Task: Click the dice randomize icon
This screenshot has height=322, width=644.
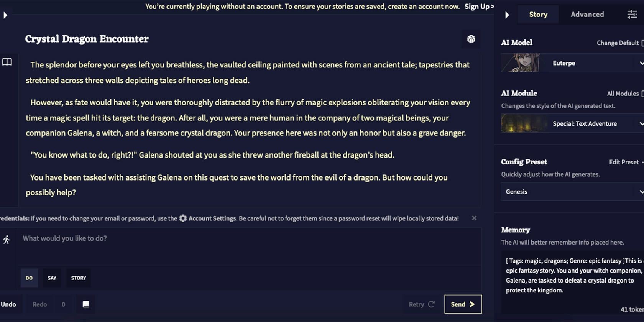Action: 471,39
